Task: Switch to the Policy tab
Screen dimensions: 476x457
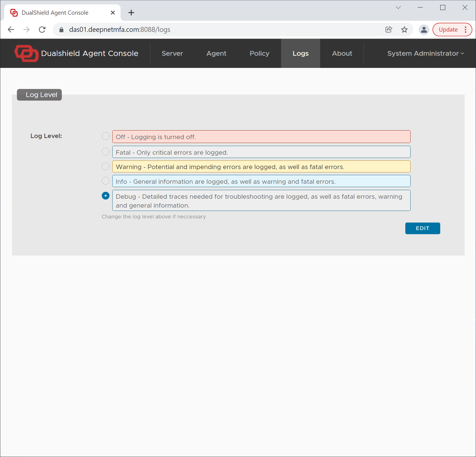Action: (x=259, y=53)
